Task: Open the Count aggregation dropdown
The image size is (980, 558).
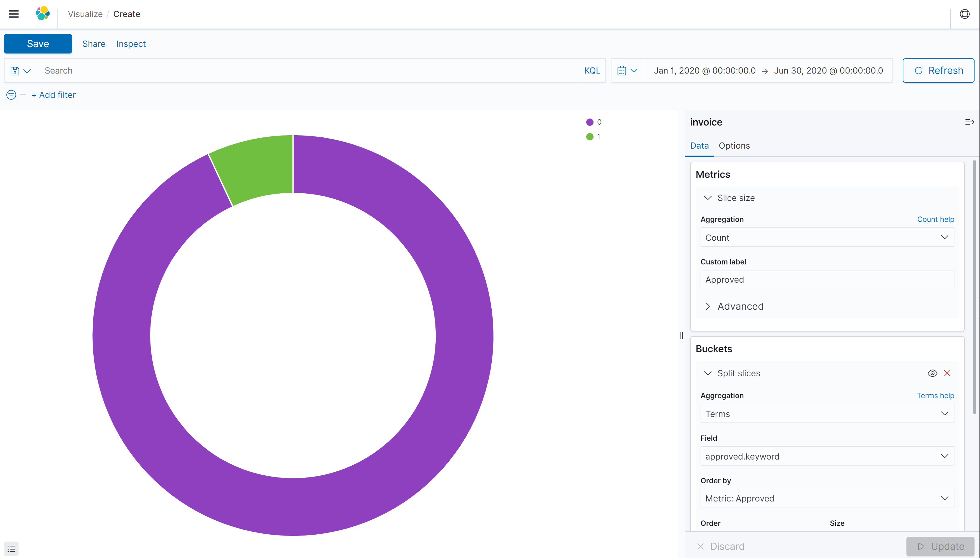Action: 827,237
